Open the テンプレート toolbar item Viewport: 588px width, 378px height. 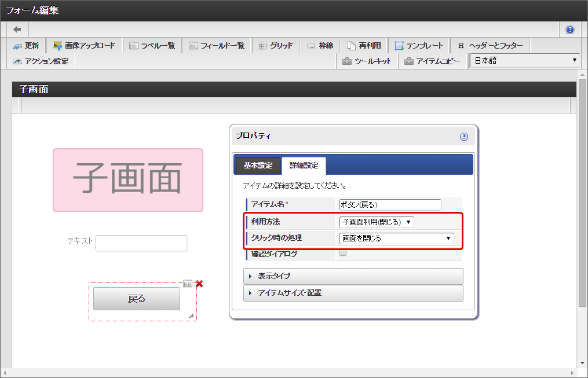point(419,46)
